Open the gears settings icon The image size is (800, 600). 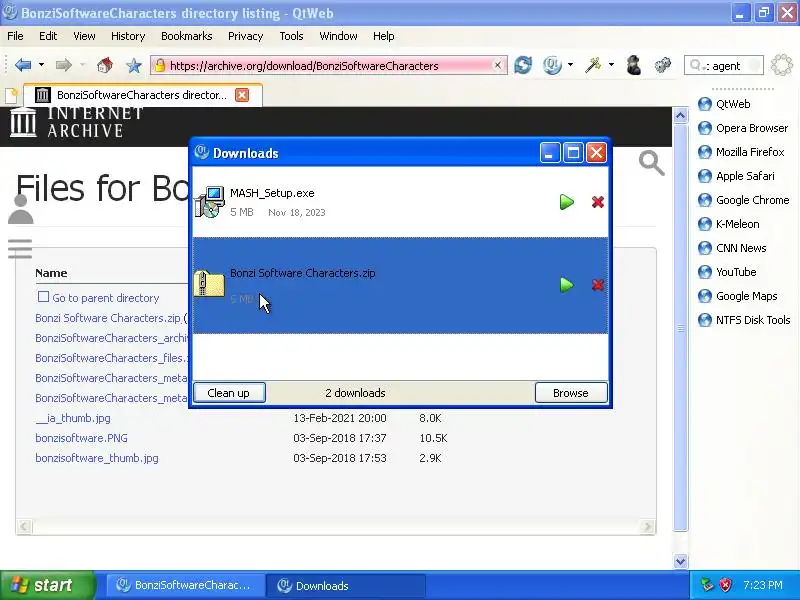(x=663, y=65)
